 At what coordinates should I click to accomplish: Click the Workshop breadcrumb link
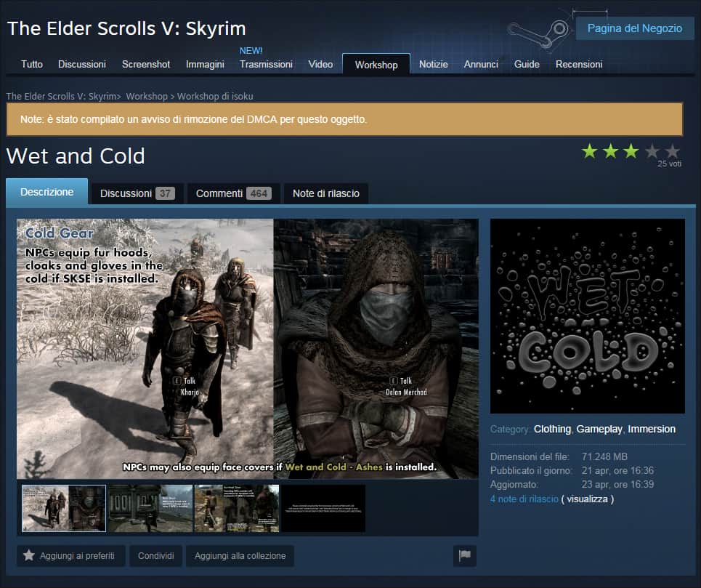coord(147,96)
